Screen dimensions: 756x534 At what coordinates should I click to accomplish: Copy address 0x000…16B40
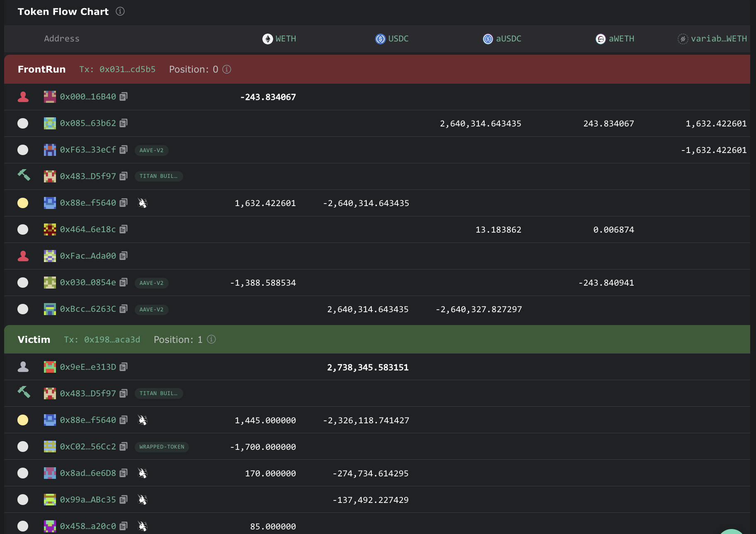point(124,97)
